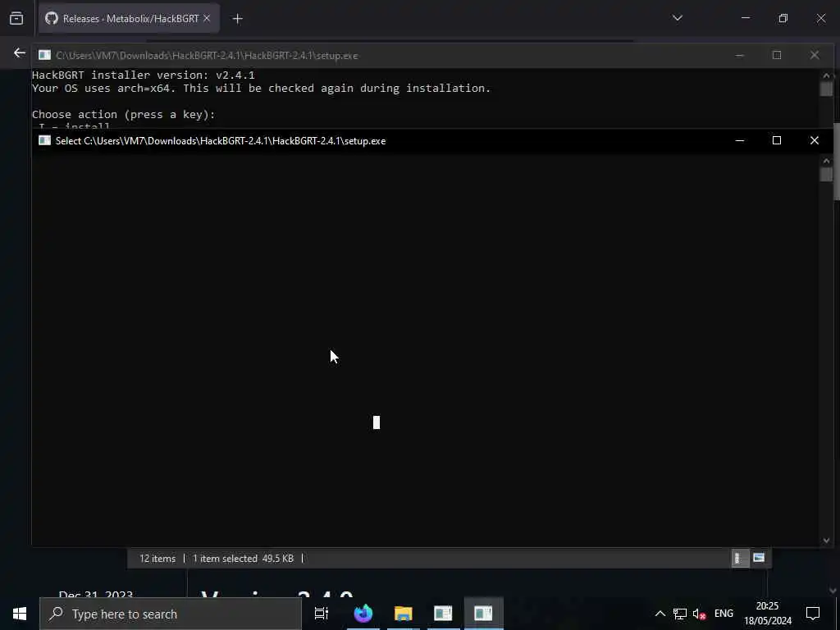Minimize the background setup.exe console window

point(740,55)
